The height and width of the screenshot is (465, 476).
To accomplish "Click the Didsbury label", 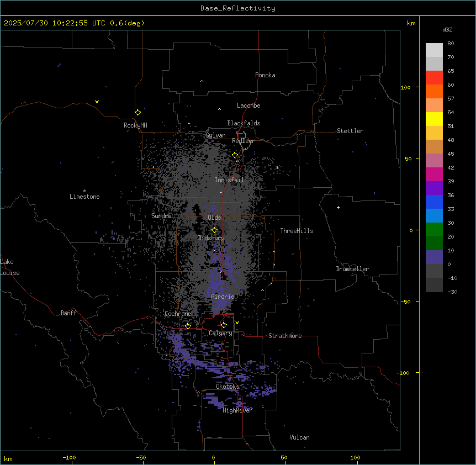I will coord(211,238).
